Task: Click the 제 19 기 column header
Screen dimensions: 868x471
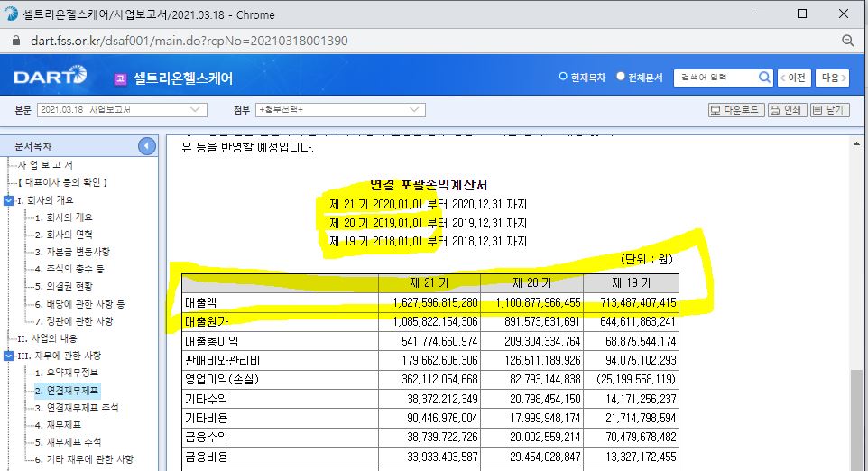Action: point(631,282)
